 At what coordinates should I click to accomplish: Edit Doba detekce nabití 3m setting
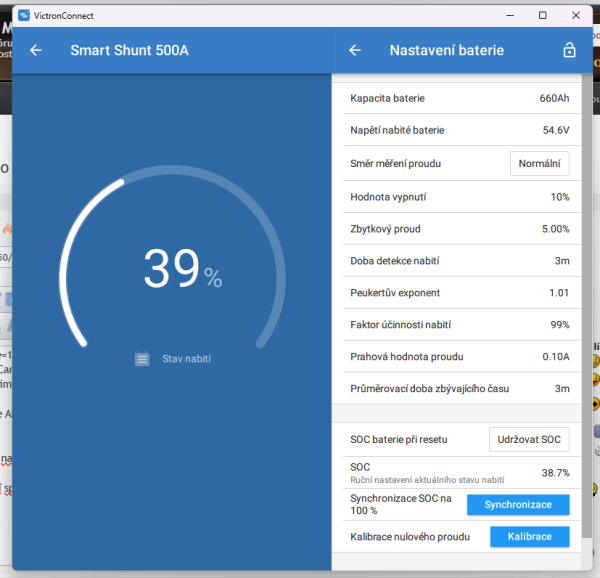click(x=460, y=261)
